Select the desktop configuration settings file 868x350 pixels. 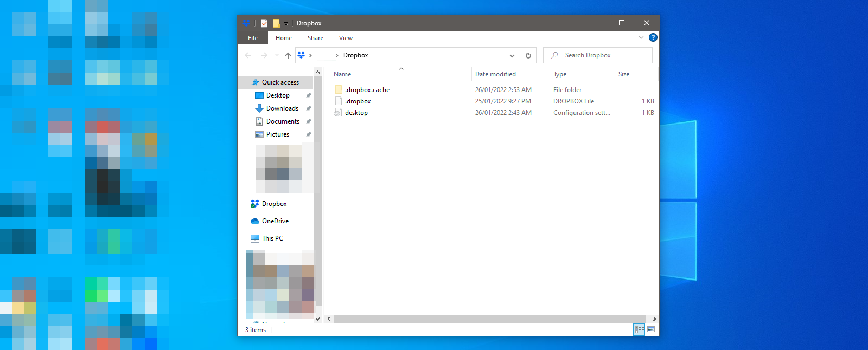pos(356,113)
